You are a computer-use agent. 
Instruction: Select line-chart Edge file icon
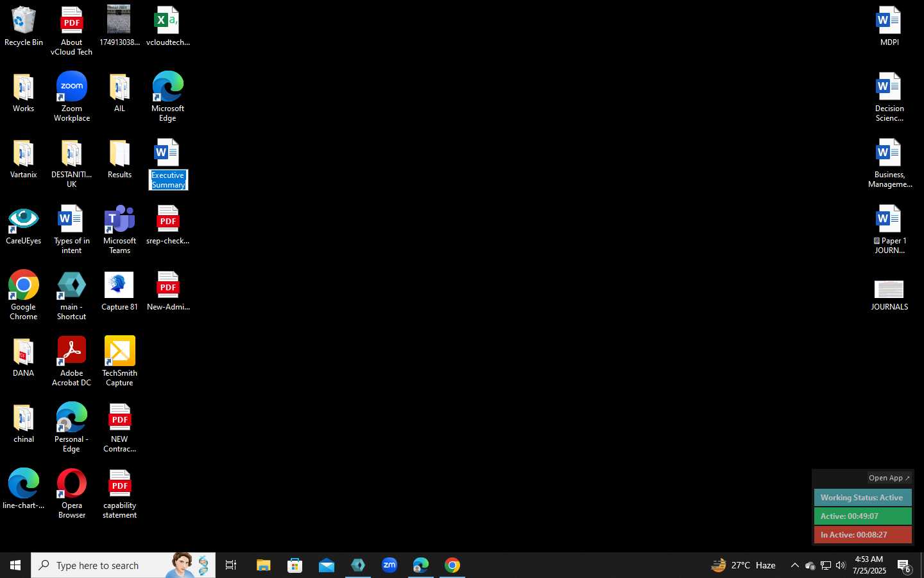click(x=24, y=489)
